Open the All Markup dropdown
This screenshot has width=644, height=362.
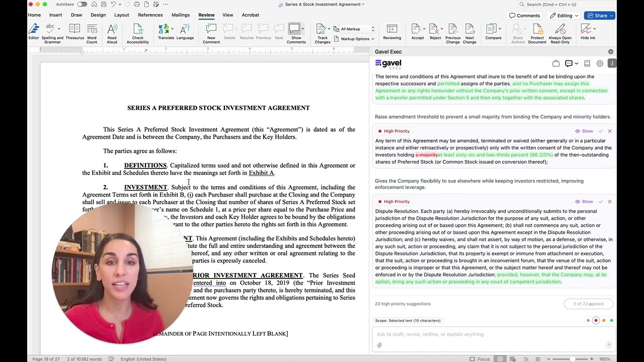coord(357,29)
